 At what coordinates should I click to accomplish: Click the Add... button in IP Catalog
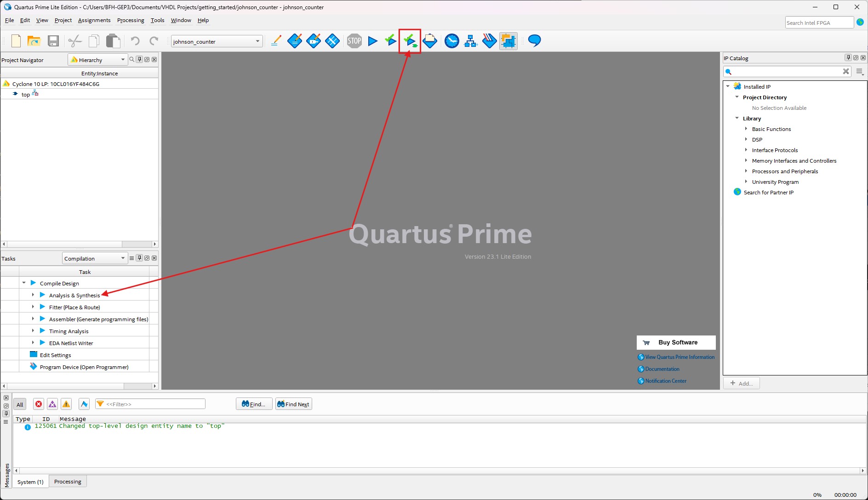pos(742,383)
